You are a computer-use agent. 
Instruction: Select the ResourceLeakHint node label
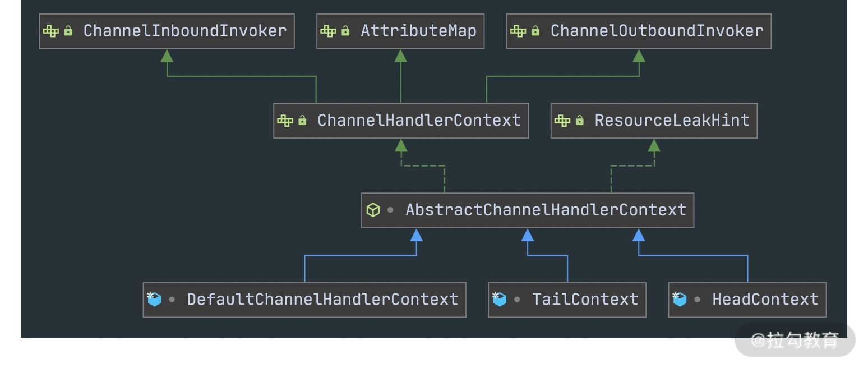672,120
